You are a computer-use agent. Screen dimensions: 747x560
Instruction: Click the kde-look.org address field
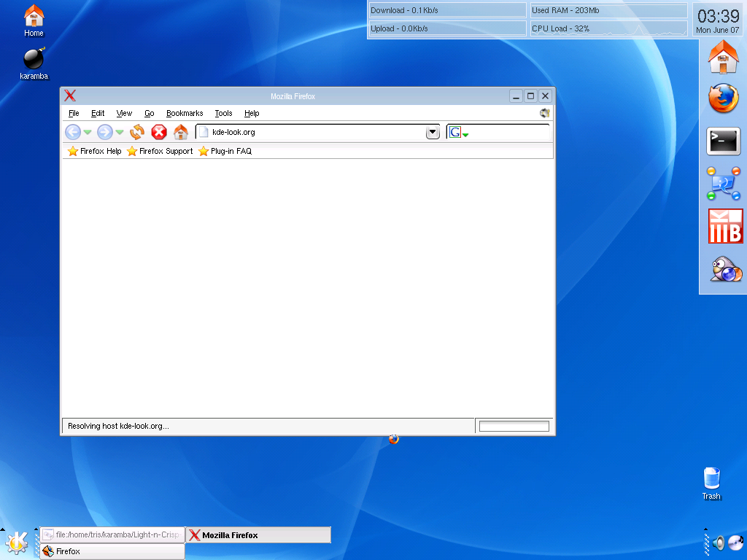tap(317, 132)
